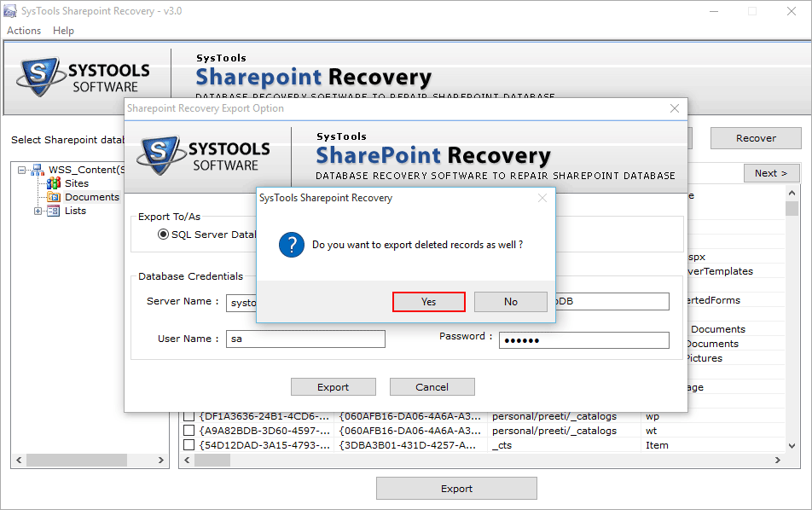
Task: Click the WSS_Content database icon
Action: click(38, 170)
